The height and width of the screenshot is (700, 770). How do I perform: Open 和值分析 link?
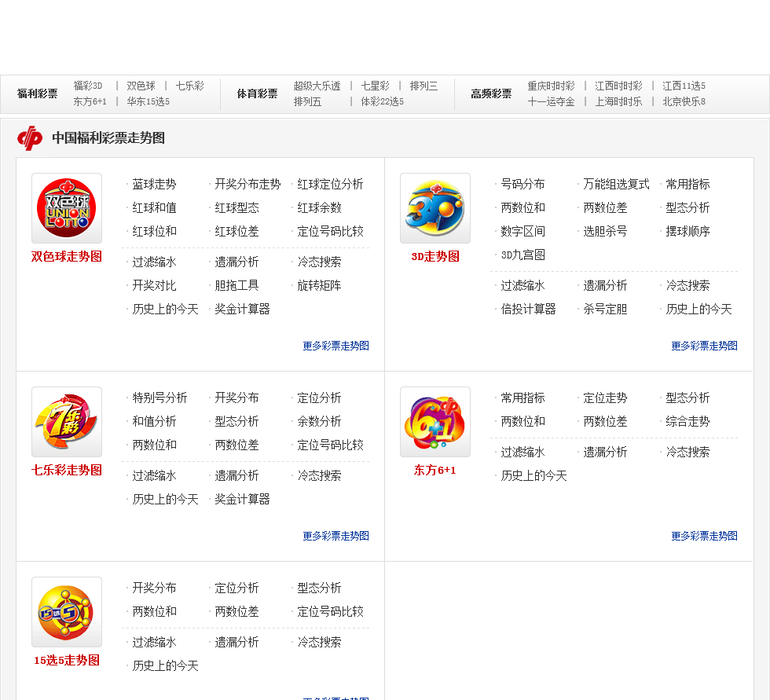pyautogui.click(x=154, y=421)
